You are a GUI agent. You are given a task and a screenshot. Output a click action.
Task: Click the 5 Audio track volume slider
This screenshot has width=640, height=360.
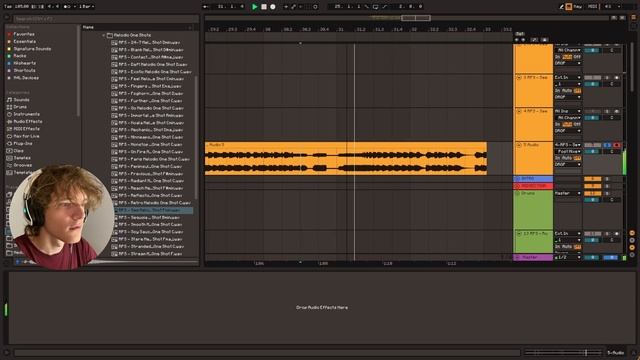592,151
